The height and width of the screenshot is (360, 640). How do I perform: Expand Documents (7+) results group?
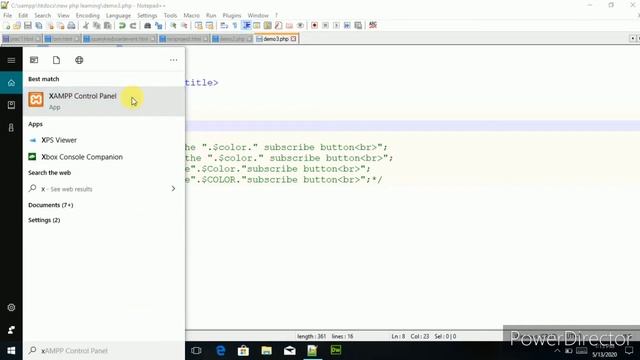(51, 205)
